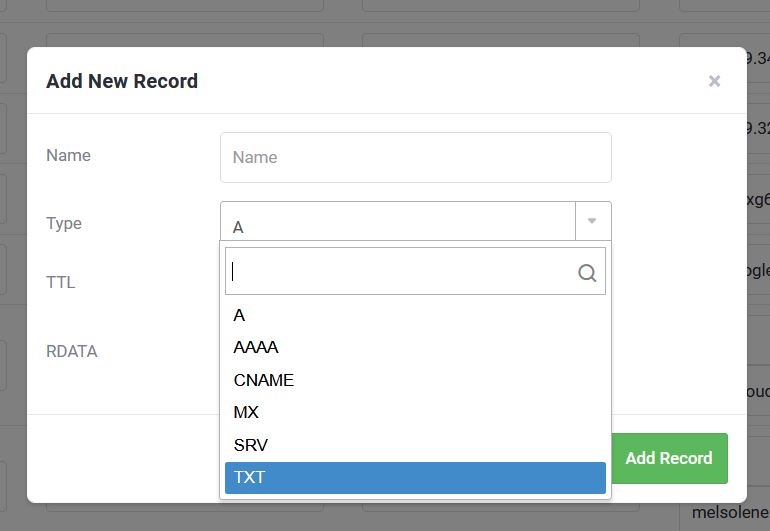Click the Name field label
Screen dimensions: 770x531
68,156
